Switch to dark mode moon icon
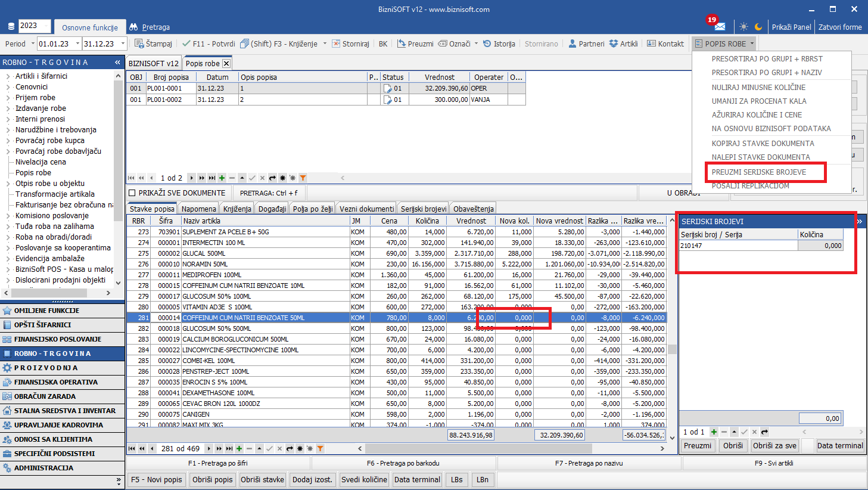868x490 pixels. coord(758,27)
